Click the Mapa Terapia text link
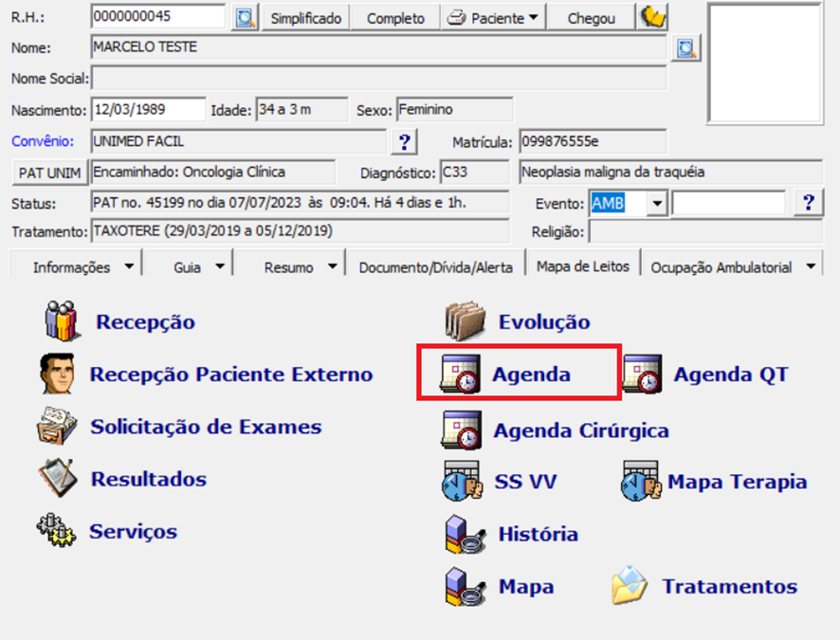Screen dimensions: 840x640 click(x=738, y=482)
